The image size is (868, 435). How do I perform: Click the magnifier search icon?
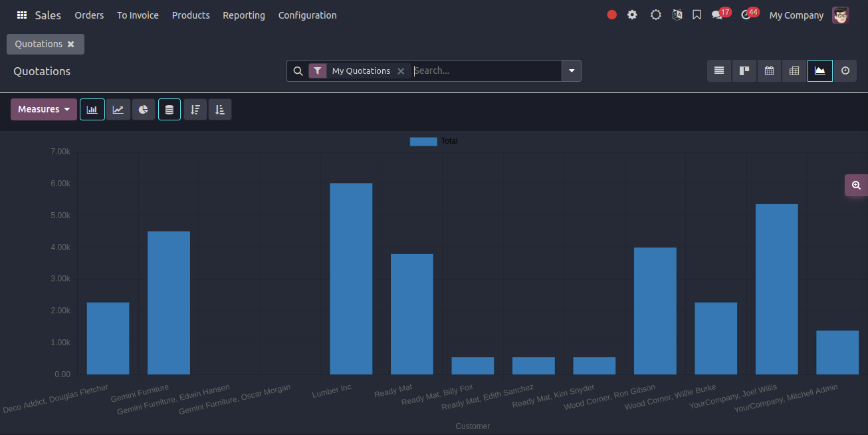[298, 71]
